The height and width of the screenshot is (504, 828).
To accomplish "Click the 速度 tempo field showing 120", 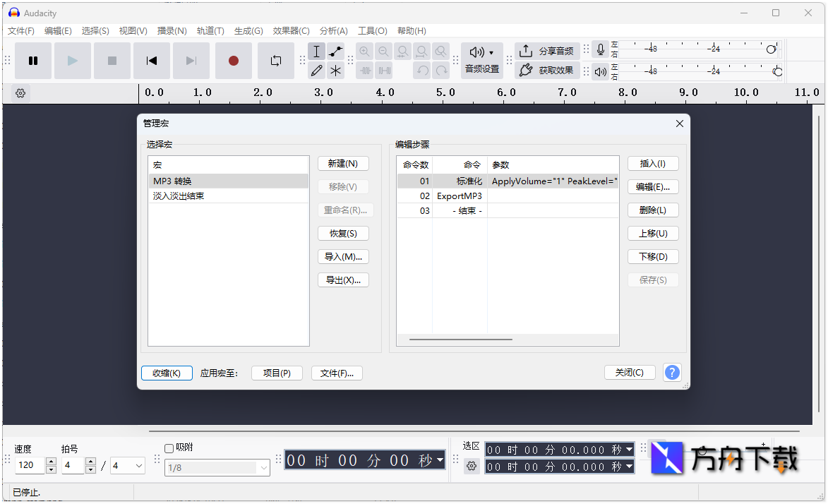I will (x=30, y=465).
